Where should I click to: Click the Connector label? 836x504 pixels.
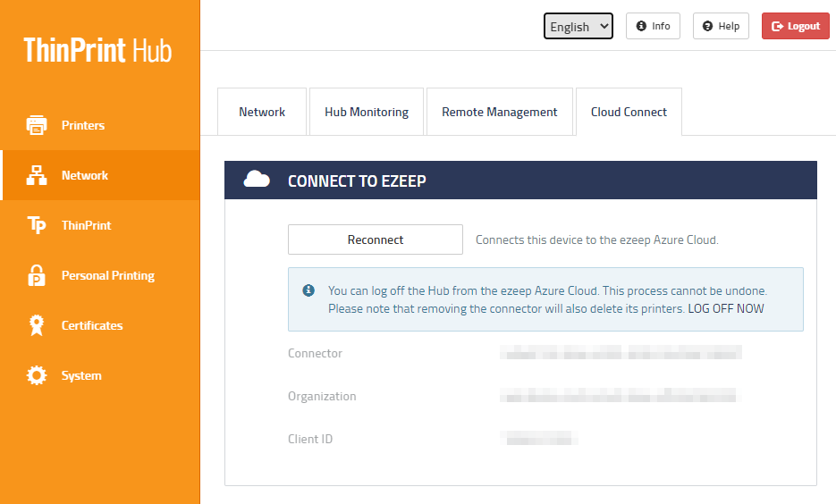(x=315, y=353)
